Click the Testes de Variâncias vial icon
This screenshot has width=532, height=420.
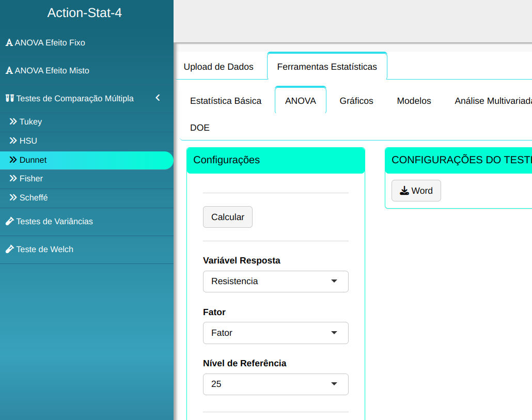(x=9, y=221)
